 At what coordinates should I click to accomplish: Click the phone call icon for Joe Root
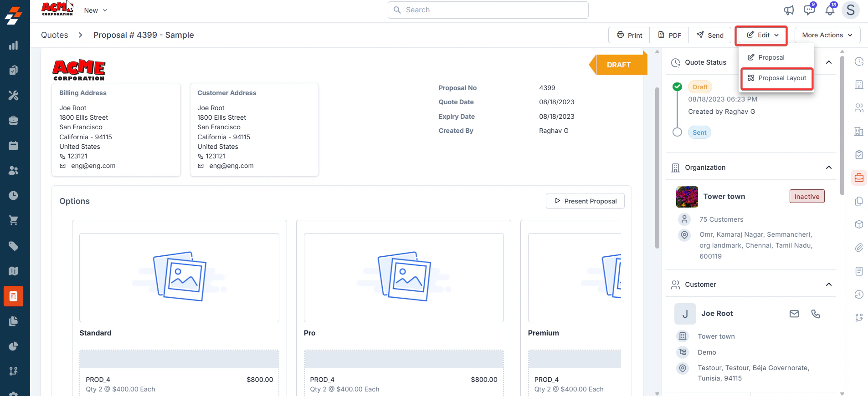[x=816, y=314]
